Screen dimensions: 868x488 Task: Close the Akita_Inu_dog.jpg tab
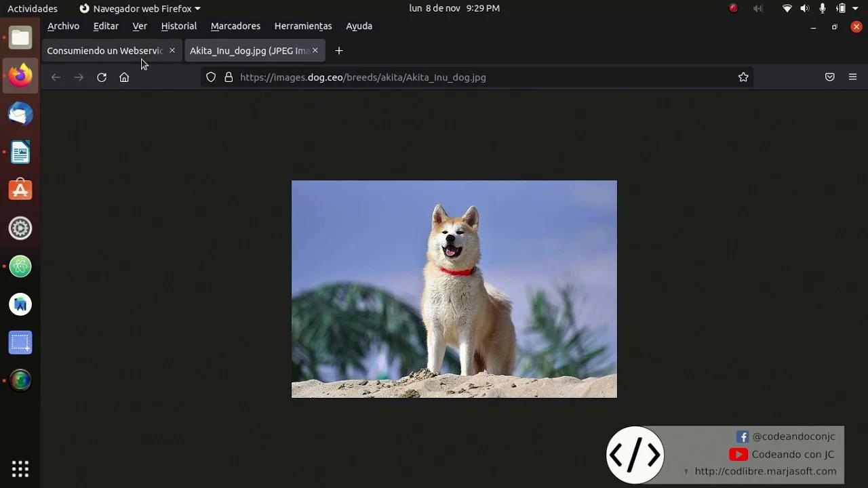pos(315,50)
